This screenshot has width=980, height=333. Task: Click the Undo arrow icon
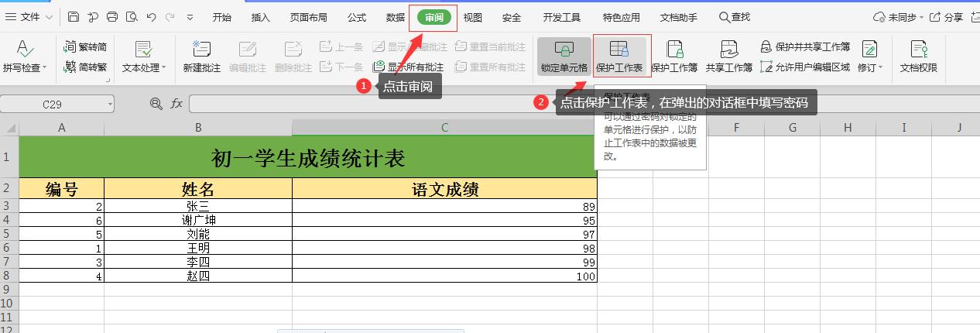click(151, 17)
